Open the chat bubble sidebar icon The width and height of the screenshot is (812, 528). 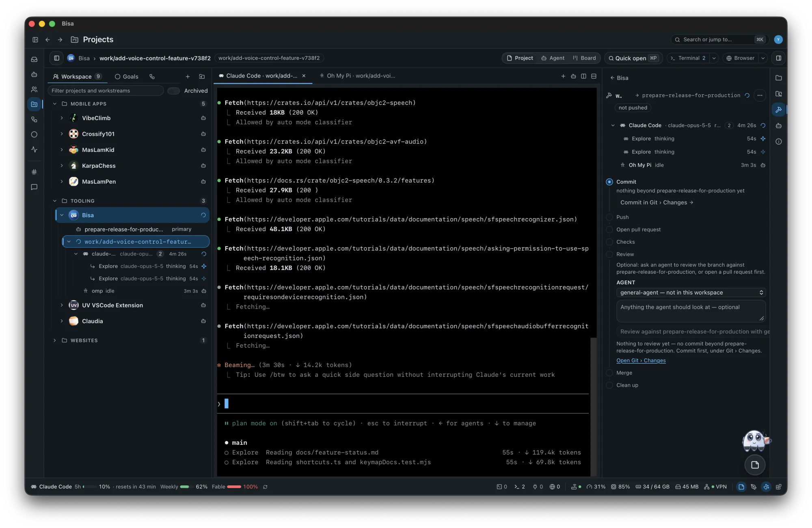pyautogui.click(x=35, y=187)
